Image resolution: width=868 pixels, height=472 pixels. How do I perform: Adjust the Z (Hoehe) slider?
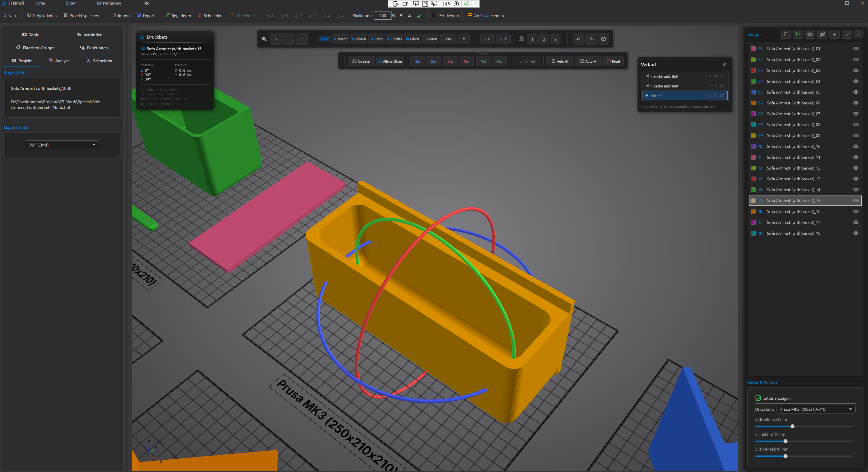[785, 456]
